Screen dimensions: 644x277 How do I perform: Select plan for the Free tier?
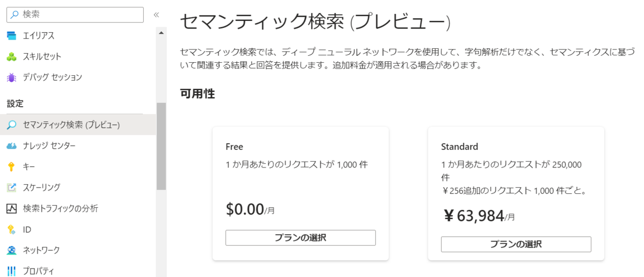coord(301,238)
